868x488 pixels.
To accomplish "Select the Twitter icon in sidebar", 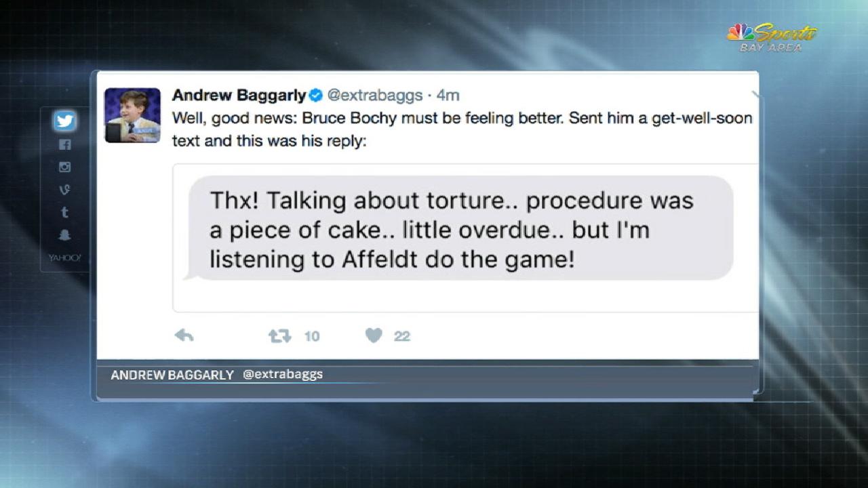I will [x=65, y=121].
